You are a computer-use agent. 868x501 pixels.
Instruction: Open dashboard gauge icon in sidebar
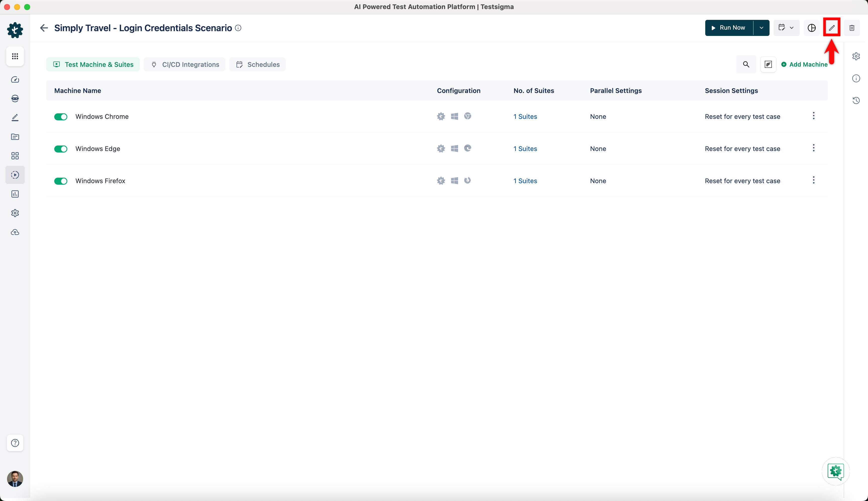point(15,79)
